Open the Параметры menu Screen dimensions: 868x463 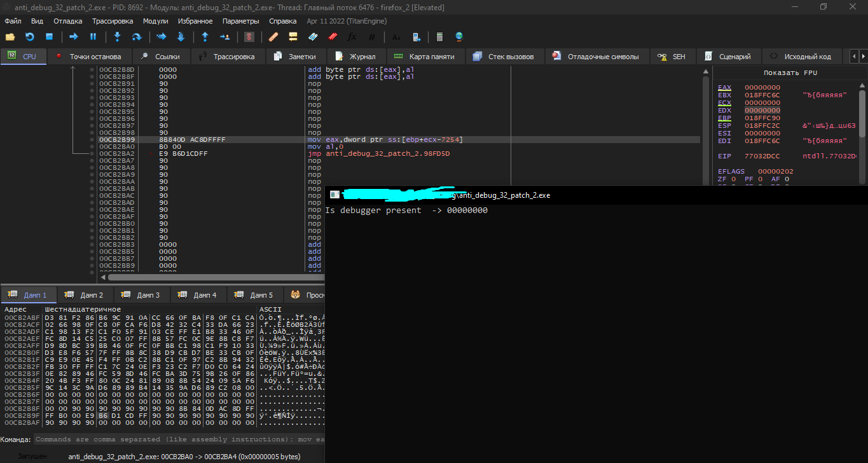pyautogui.click(x=241, y=21)
